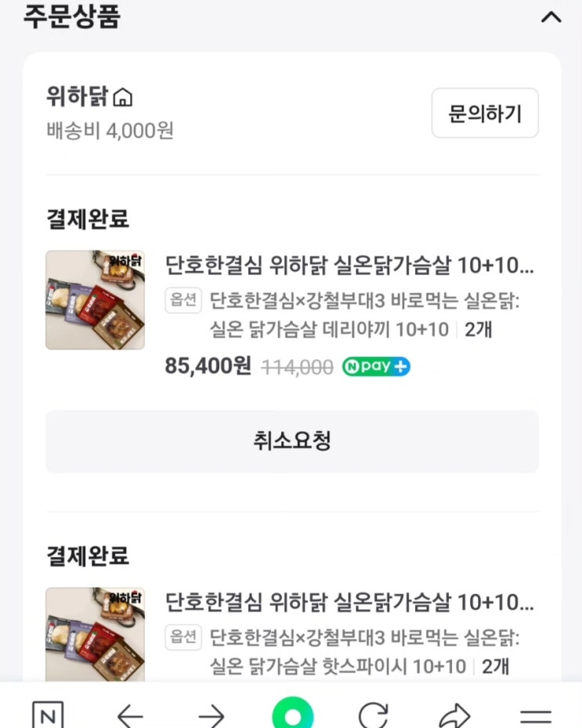Go forward with the right arrow icon

(x=211, y=715)
